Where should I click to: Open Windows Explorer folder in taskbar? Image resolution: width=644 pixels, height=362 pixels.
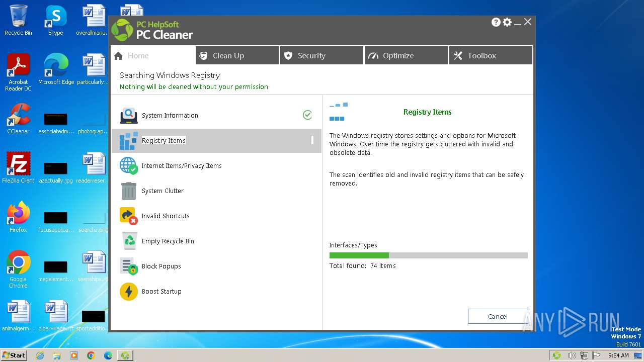click(57, 355)
